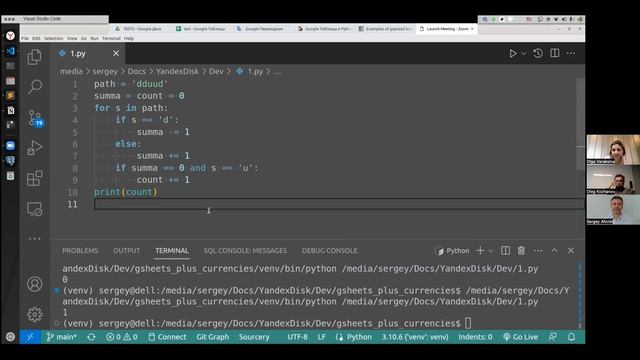Open Git Graph from status bar
Image resolution: width=640 pixels, height=360 pixels.
(213, 337)
